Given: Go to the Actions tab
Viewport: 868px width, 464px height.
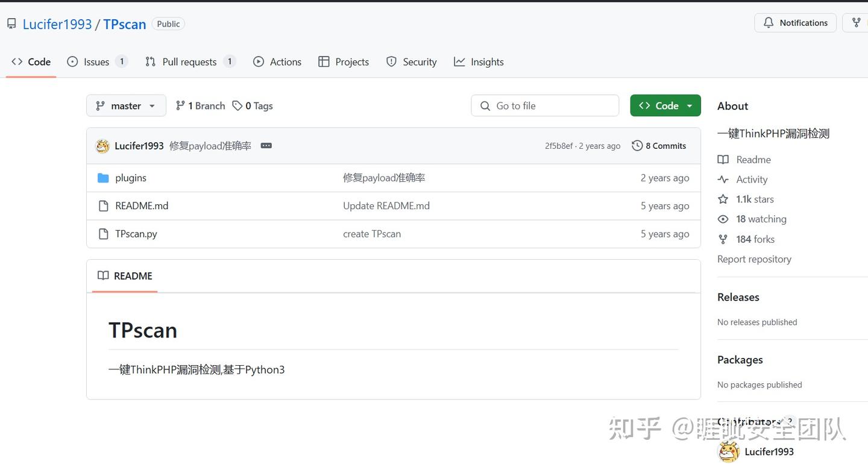Looking at the screenshot, I should 277,61.
